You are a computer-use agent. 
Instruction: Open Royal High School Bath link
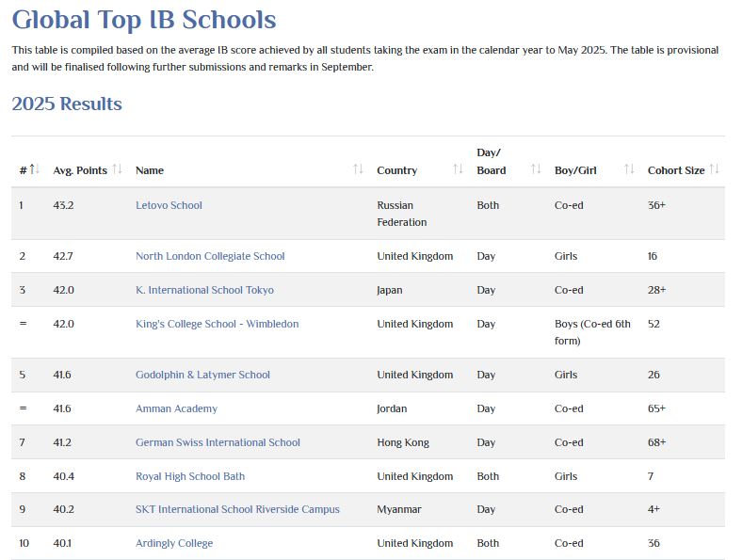(x=190, y=476)
